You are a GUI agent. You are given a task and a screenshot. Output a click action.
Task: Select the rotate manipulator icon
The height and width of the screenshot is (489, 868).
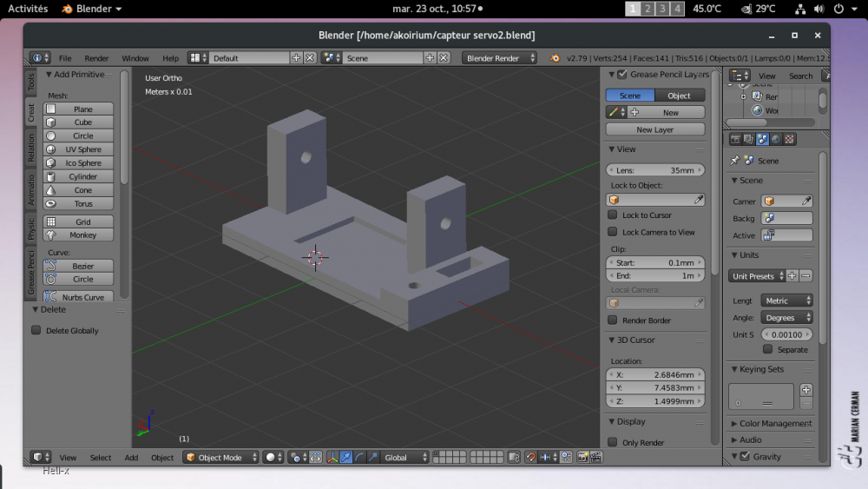[x=359, y=458]
